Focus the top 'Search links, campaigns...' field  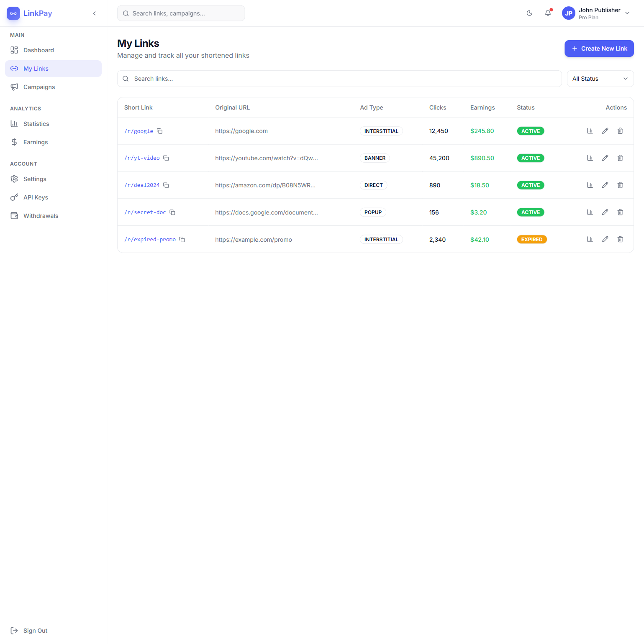181,13
